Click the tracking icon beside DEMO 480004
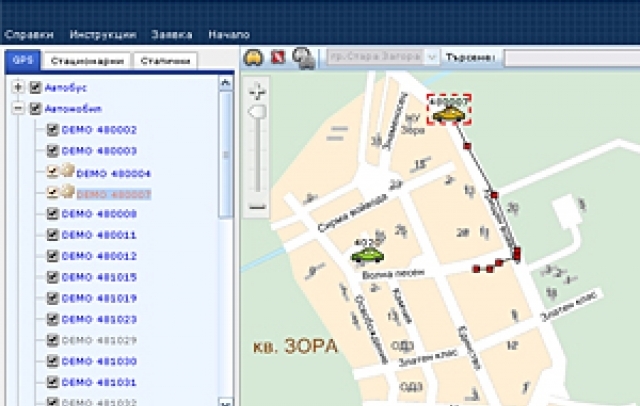Image resolution: width=640 pixels, height=406 pixels. (65, 171)
